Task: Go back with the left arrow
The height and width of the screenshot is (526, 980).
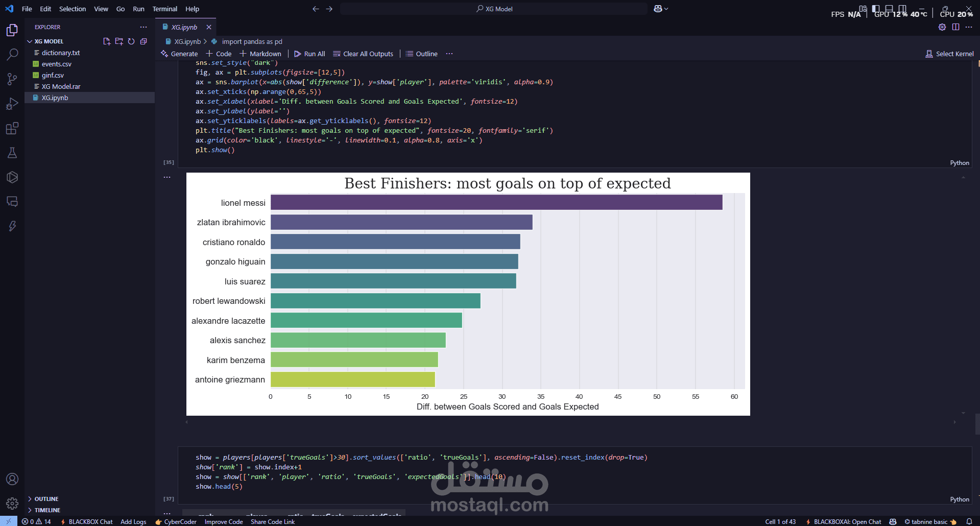Action: 316,9
